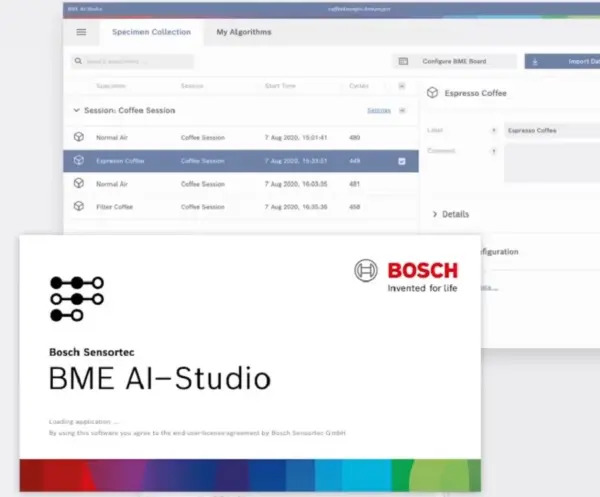Click the Search specimens field
The width and height of the screenshot is (600, 497).
coord(130,61)
